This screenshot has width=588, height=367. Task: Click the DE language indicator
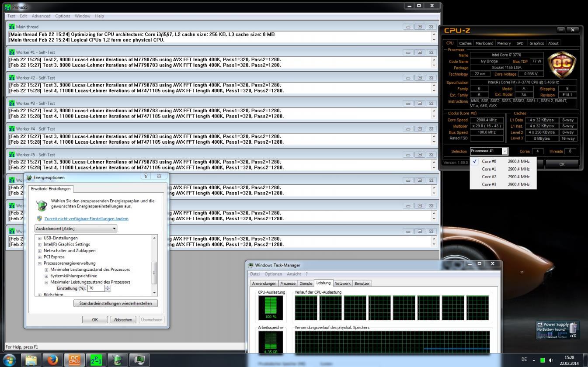pos(524,360)
